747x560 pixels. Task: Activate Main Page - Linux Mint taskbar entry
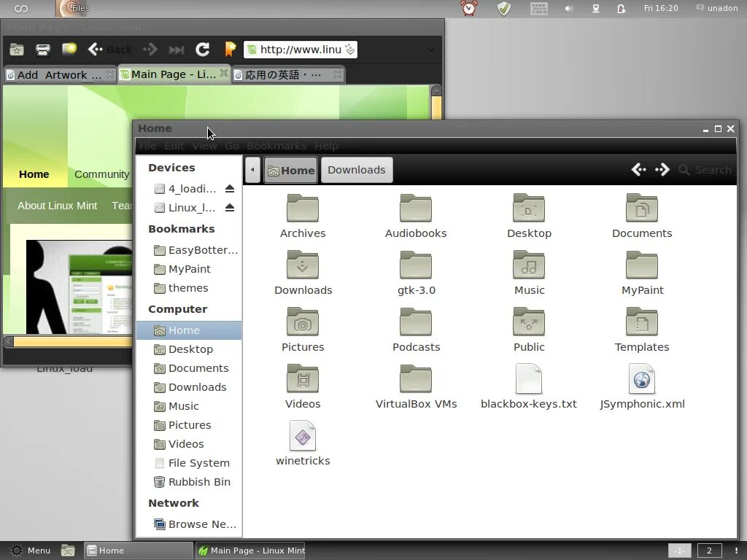(x=251, y=551)
